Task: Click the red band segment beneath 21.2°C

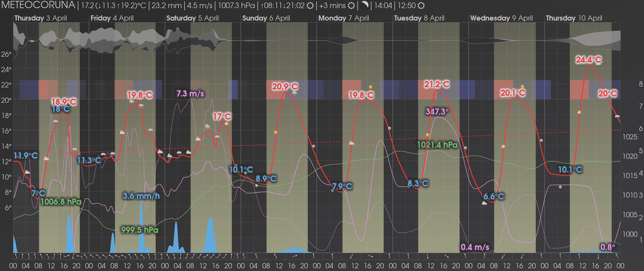Action: 427,95
